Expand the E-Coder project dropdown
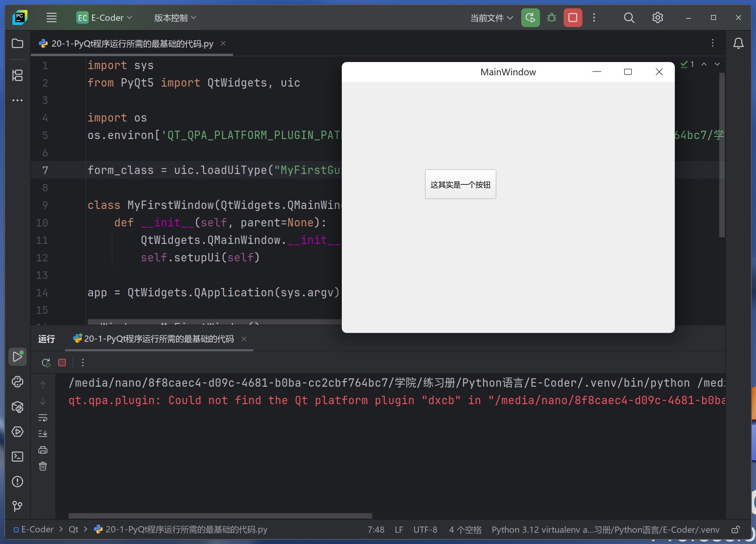The image size is (756, 544). click(104, 17)
